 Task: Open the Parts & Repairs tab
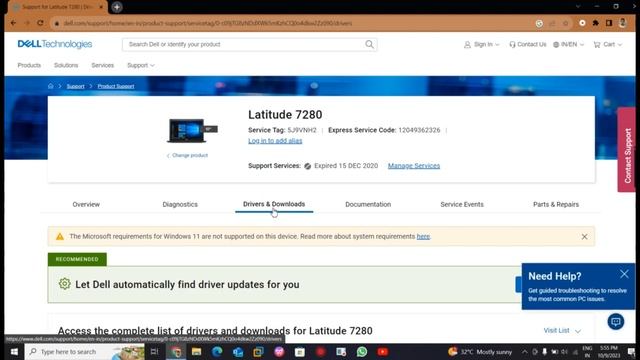pos(556,204)
